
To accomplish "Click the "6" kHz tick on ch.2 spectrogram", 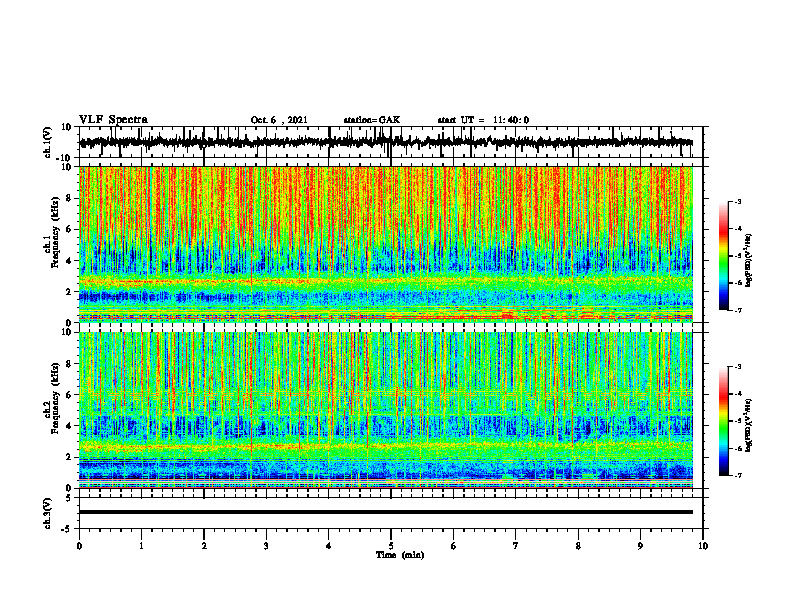I will click(69, 395).
